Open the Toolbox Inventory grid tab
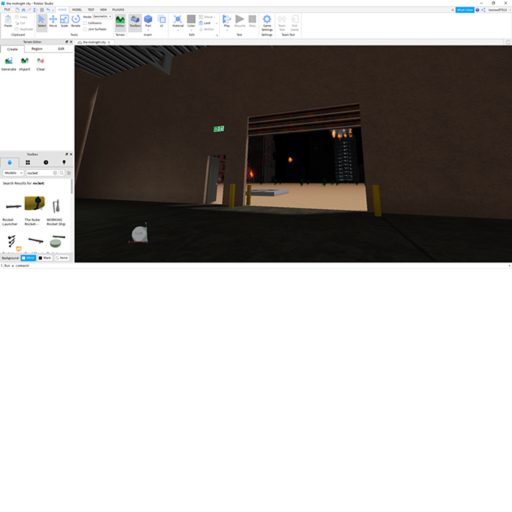This screenshot has height=512, width=512. [x=28, y=162]
